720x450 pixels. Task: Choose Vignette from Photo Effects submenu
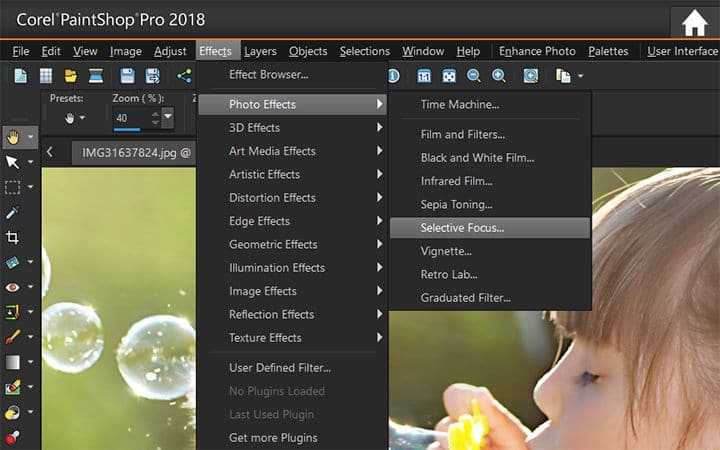(x=490, y=251)
